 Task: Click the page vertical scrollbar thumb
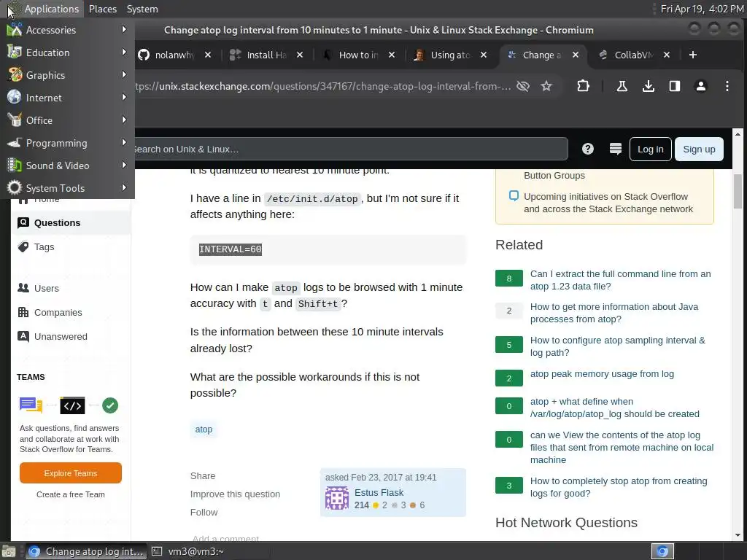coord(738,192)
